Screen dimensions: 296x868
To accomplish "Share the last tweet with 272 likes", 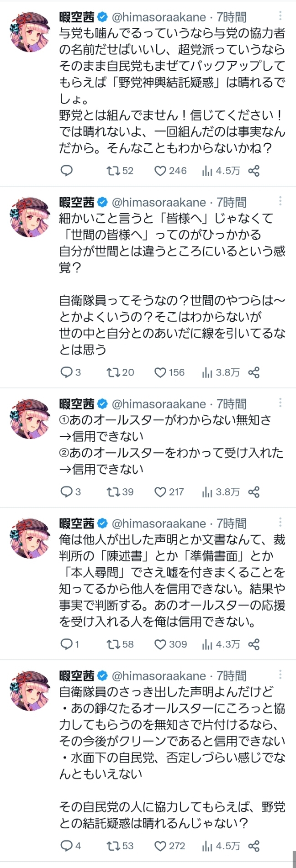I will 254,846.
